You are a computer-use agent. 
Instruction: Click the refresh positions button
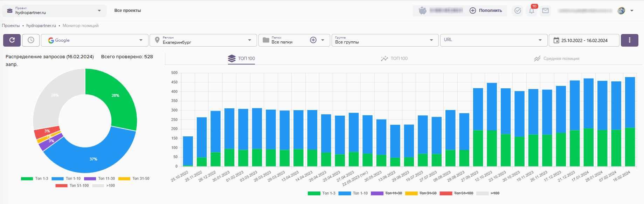click(12, 40)
